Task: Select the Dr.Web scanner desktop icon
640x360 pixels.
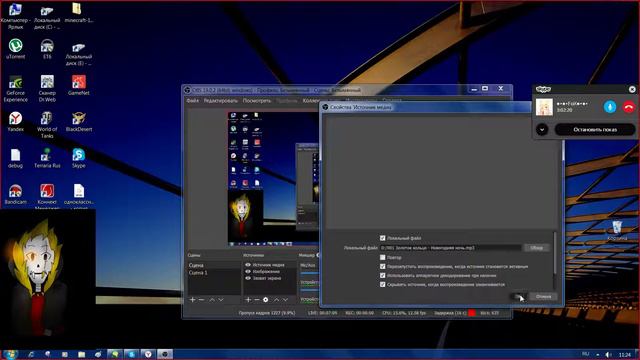Action: click(x=47, y=88)
